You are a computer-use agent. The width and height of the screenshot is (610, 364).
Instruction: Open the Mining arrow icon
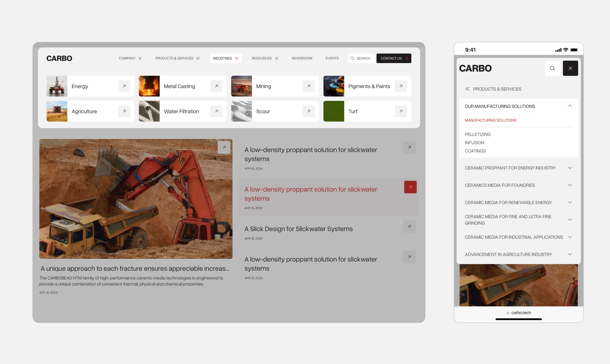[309, 86]
